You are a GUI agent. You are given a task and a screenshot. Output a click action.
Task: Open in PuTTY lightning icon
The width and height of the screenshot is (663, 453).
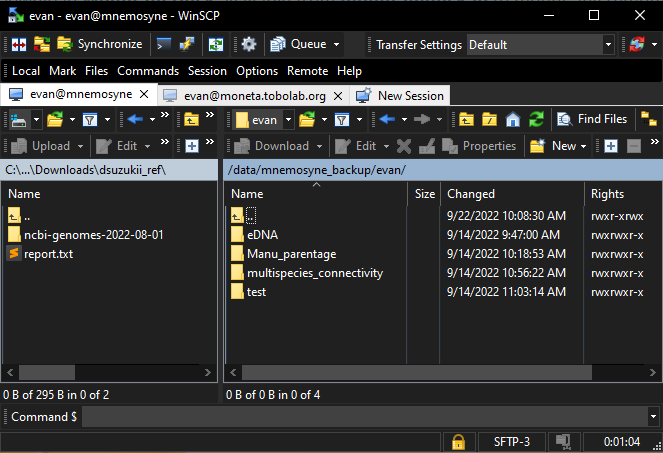click(x=186, y=44)
